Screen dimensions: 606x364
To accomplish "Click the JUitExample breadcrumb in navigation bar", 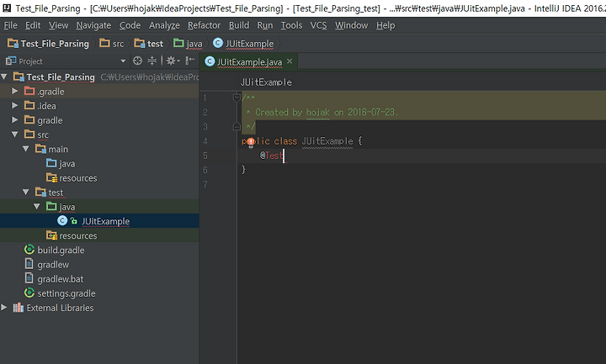I will point(243,44).
